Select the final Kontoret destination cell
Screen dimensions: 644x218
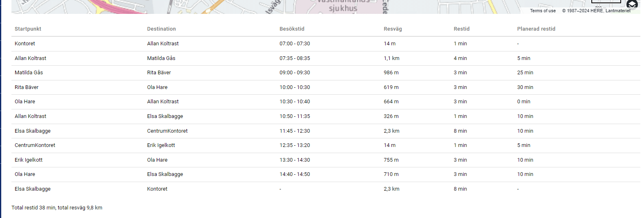click(157, 189)
